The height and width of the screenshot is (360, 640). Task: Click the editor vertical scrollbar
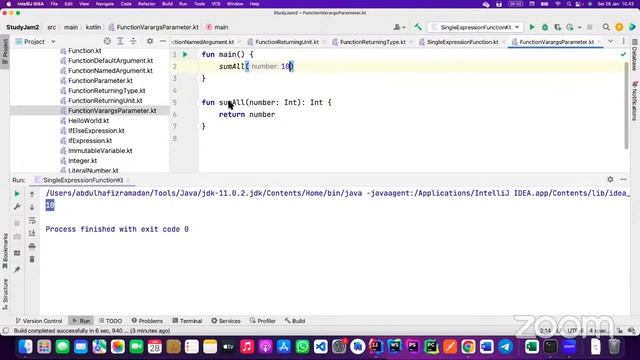627,106
